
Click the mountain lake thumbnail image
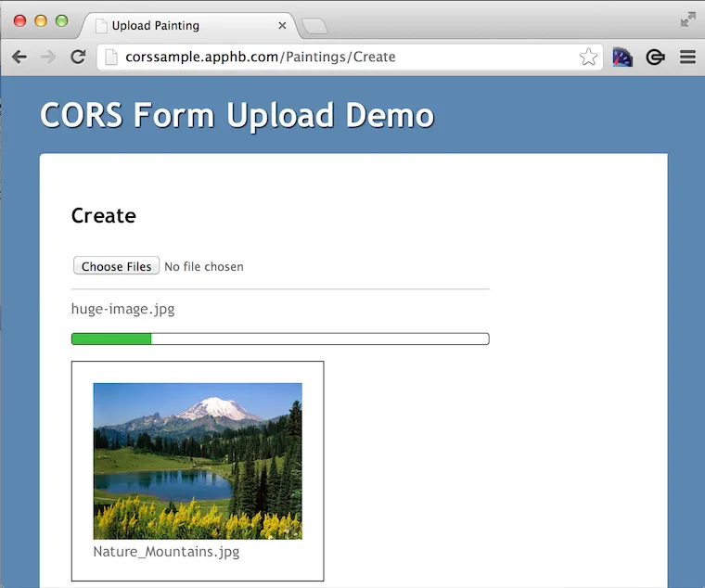pyautogui.click(x=198, y=461)
